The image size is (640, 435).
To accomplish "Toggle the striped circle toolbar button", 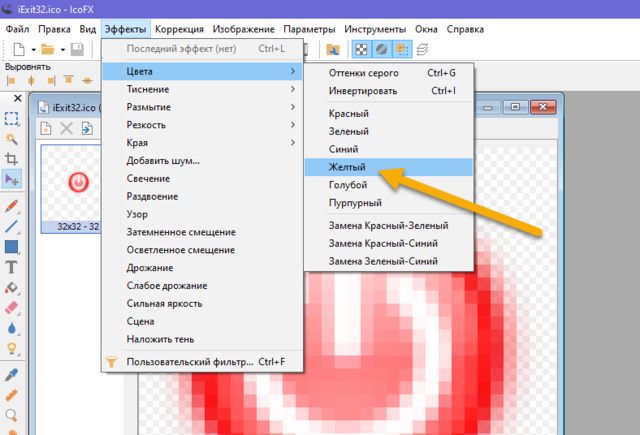I will pyautogui.click(x=382, y=50).
